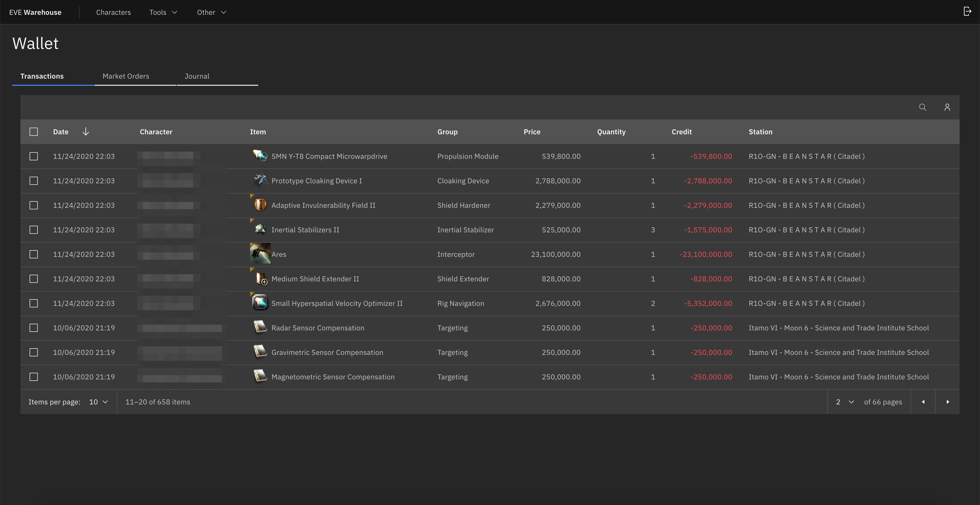Screen dimensions: 980x505
Task: Click the character filter person icon
Action: pyautogui.click(x=947, y=107)
